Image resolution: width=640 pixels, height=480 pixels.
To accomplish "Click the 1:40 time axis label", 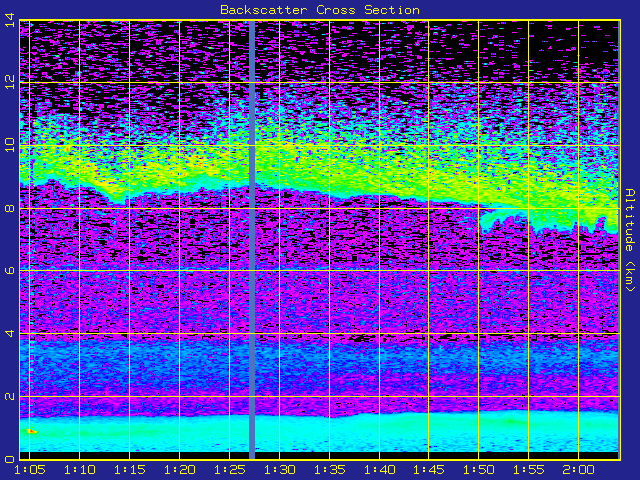I will tap(380, 470).
